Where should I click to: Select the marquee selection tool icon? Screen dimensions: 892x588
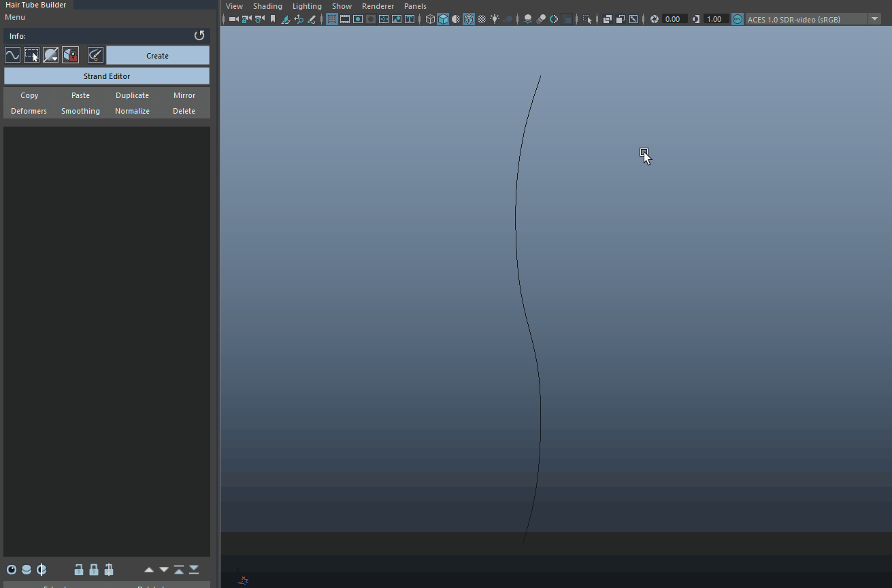pos(31,55)
